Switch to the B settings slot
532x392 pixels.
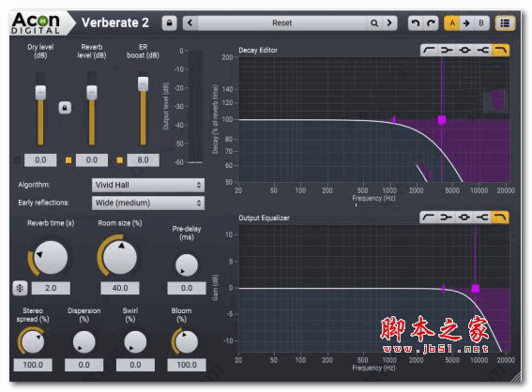481,23
